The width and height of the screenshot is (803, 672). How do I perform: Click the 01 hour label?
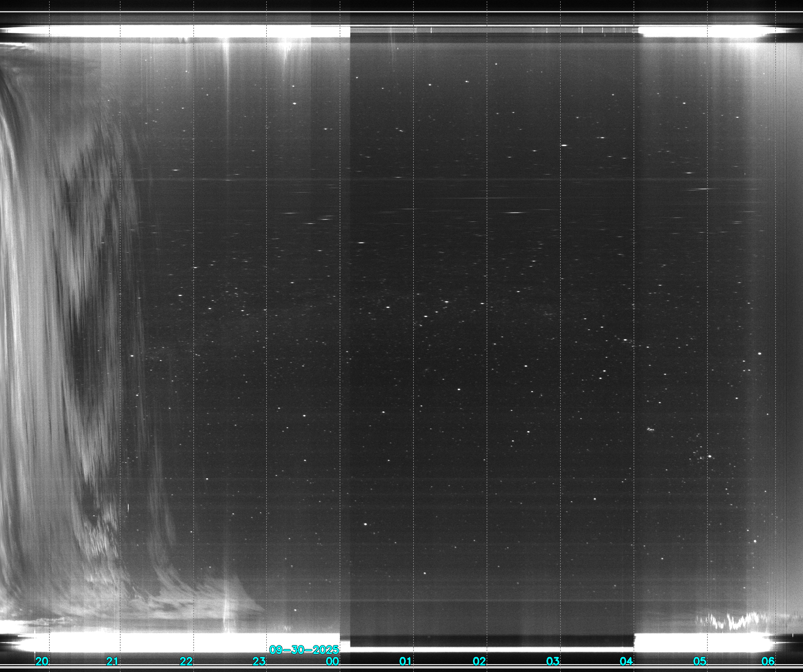tap(406, 661)
